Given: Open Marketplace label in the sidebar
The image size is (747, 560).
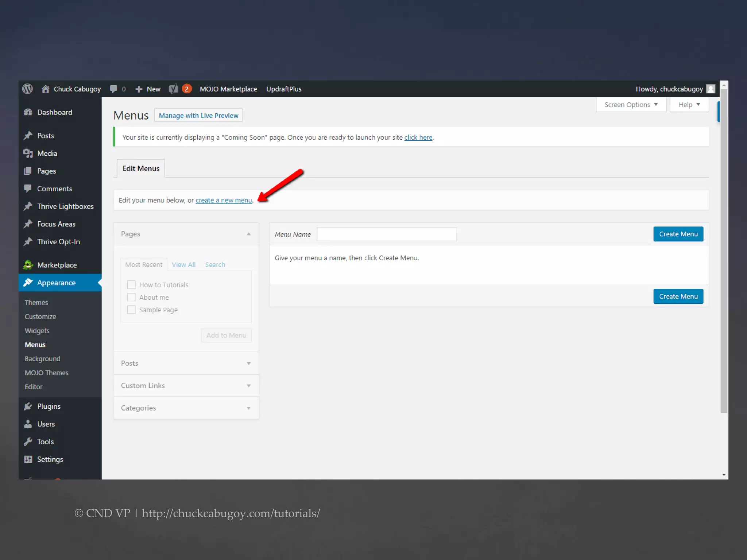Looking at the screenshot, I should pos(57,265).
